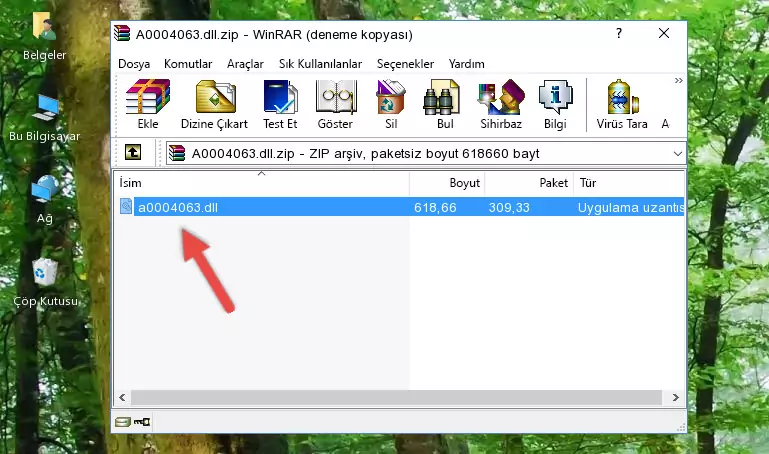The image size is (769, 454).
Task: Open the archive path dropdown
Action: pyautogui.click(x=677, y=153)
